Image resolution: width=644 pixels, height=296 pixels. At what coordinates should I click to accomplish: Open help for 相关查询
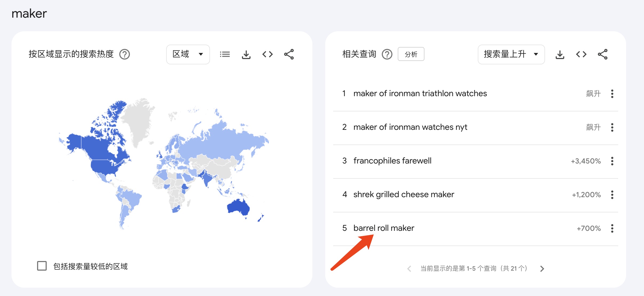[x=387, y=54]
